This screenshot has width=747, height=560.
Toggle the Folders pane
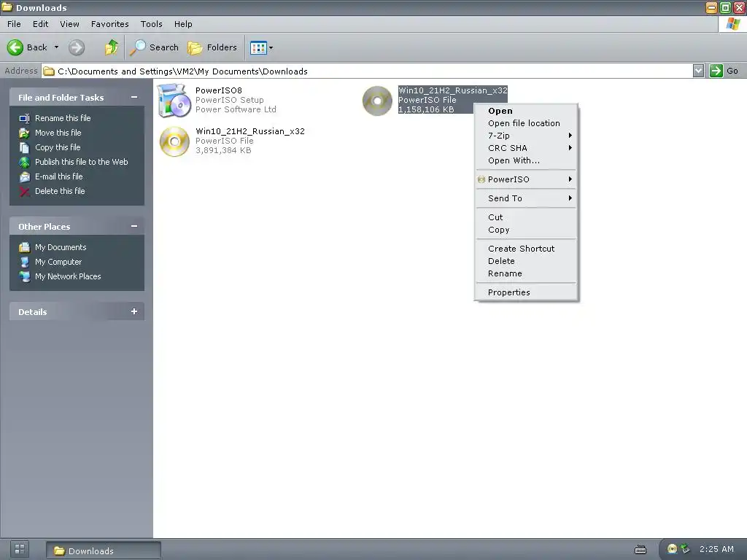(x=212, y=47)
